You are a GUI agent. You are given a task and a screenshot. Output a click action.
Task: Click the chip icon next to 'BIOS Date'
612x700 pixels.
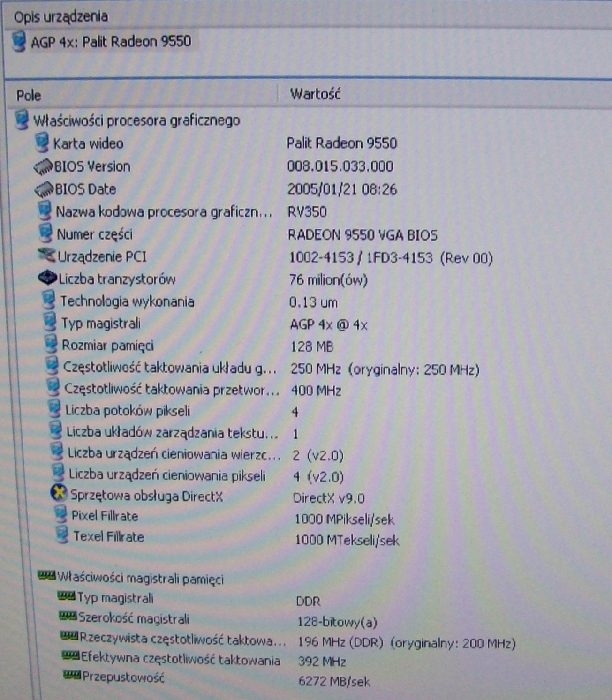point(45,189)
